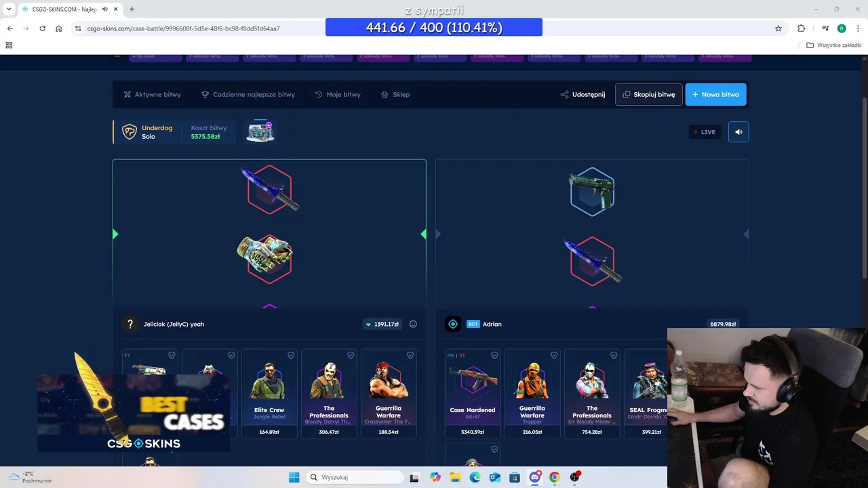868x488 pixels.
Task: Mute the CSGO-SKINS.COM browser tab audio
Action: coord(105,9)
